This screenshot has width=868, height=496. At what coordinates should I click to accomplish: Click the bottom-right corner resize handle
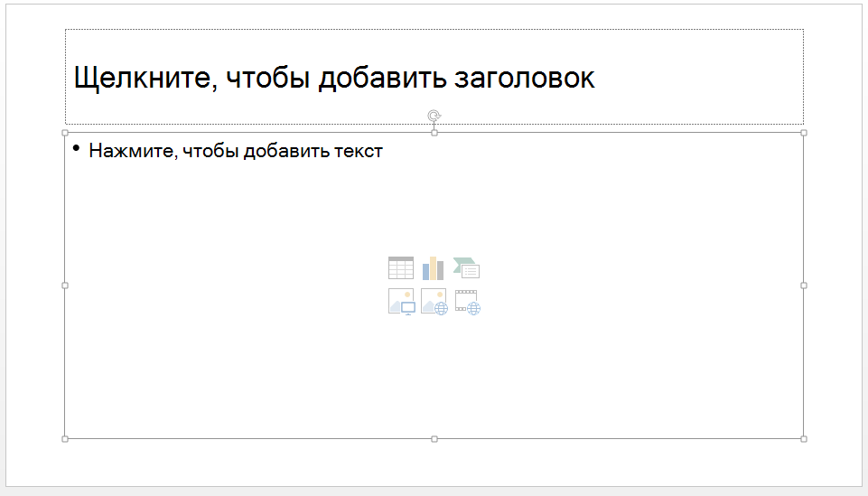tap(804, 439)
